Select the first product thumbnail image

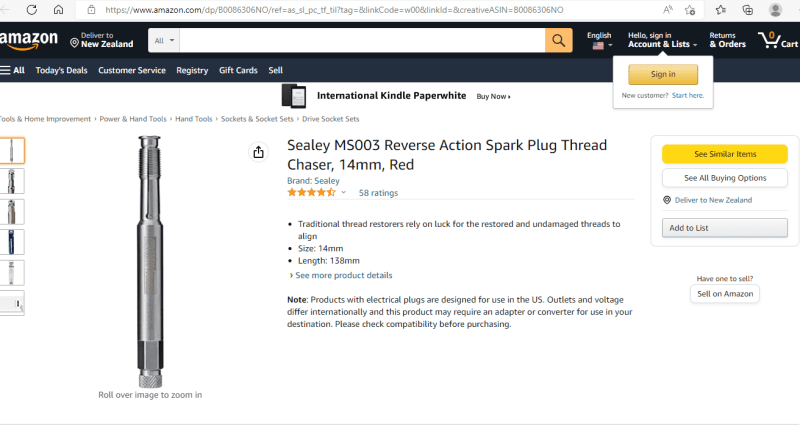pos(11,150)
